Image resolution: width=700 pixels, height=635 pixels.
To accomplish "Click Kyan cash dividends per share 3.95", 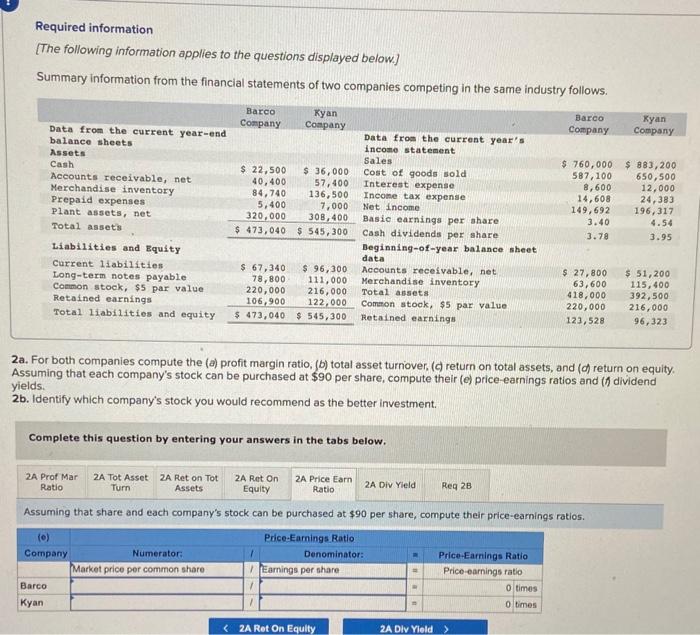I will [660, 237].
